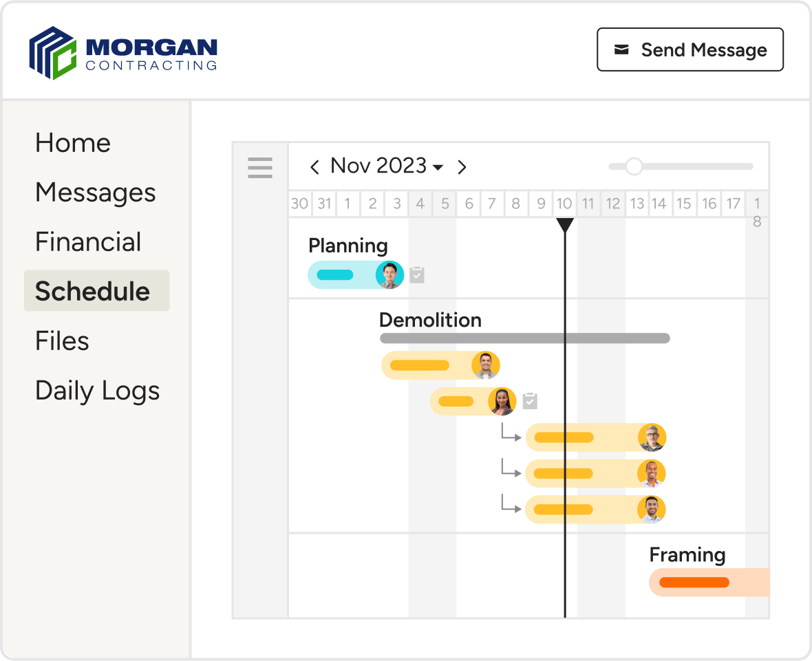Viewport: 812px width, 661px height.
Task: Select Daily Logs in the sidebar
Action: click(97, 391)
